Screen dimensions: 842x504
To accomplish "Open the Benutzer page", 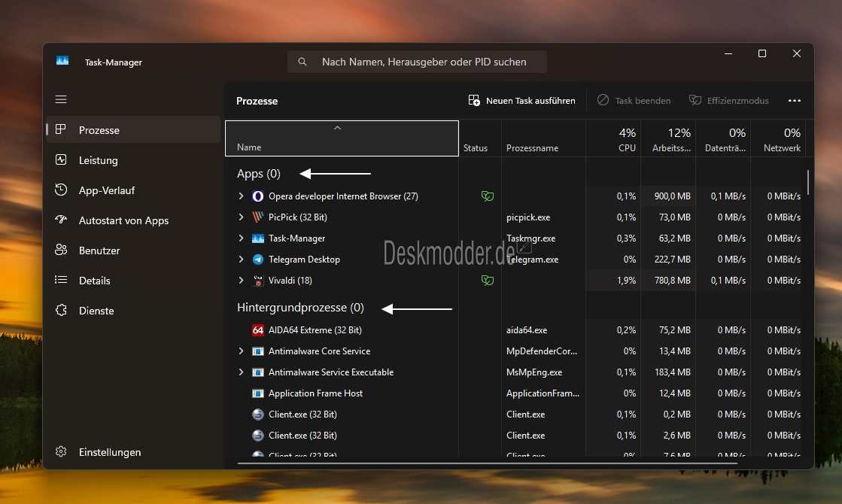I will click(x=133, y=250).
